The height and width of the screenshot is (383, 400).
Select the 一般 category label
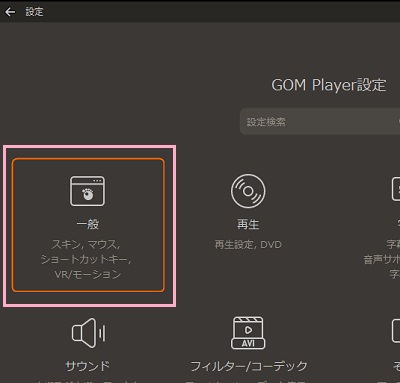click(88, 224)
